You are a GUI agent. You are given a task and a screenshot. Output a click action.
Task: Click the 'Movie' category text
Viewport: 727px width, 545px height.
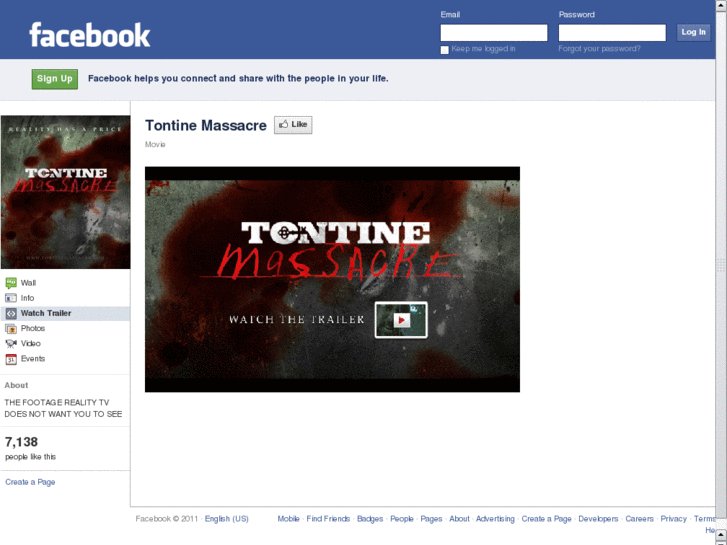[155, 144]
